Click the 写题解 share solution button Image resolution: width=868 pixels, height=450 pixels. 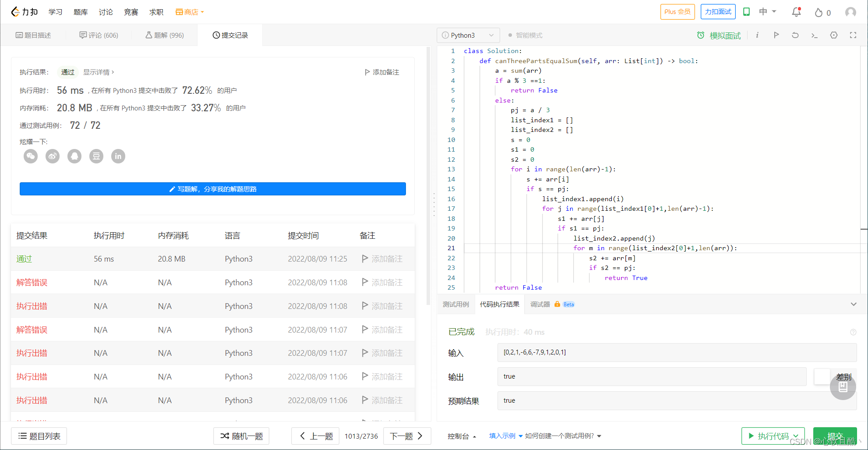pyautogui.click(x=213, y=189)
